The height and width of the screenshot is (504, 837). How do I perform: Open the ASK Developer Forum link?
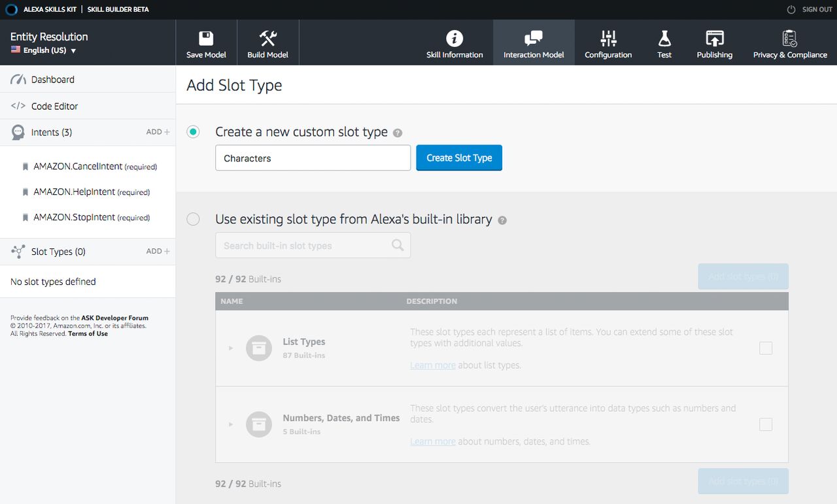114,318
